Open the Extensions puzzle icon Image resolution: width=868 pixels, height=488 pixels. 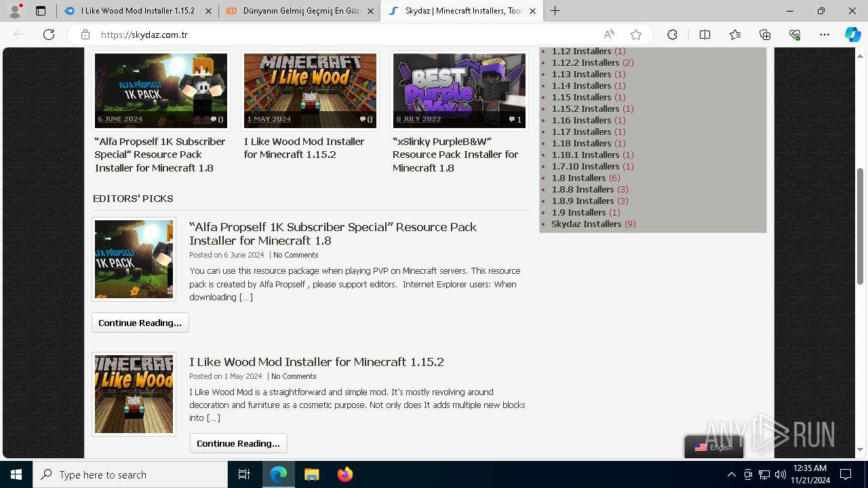point(672,35)
